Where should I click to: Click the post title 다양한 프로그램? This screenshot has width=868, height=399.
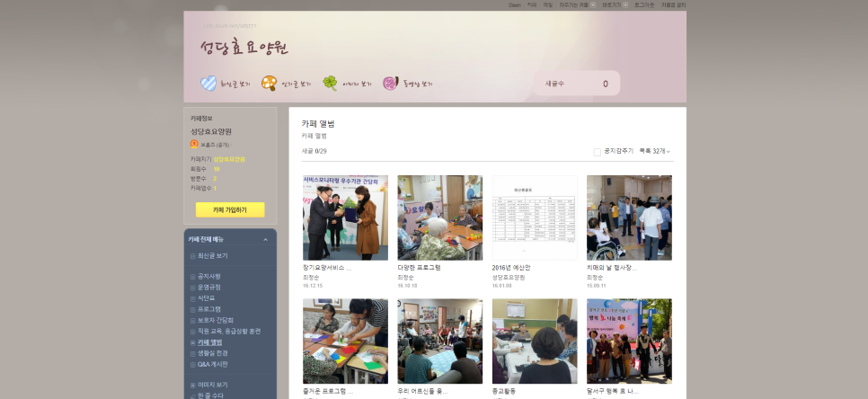419,268
